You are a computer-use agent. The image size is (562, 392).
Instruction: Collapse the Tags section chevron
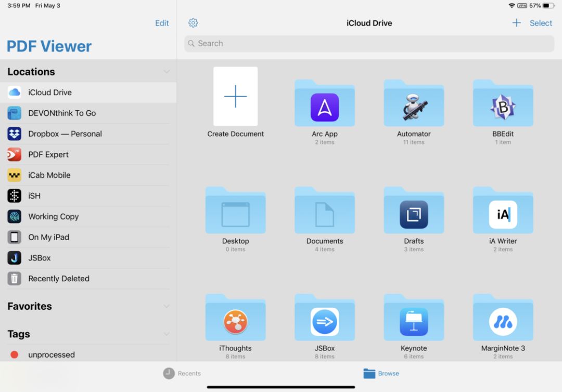tap(167, 334)
